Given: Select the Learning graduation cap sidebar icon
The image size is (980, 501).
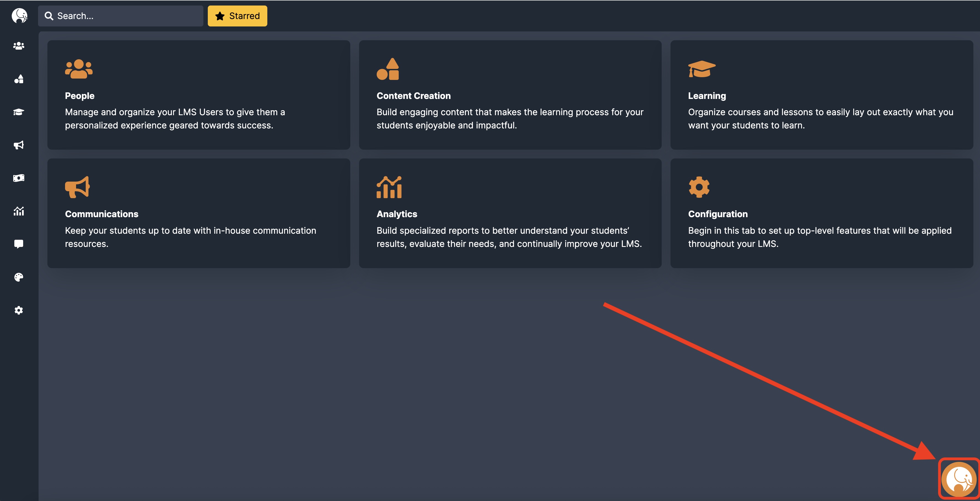Looking at the screenshot, I should (19, 112).
